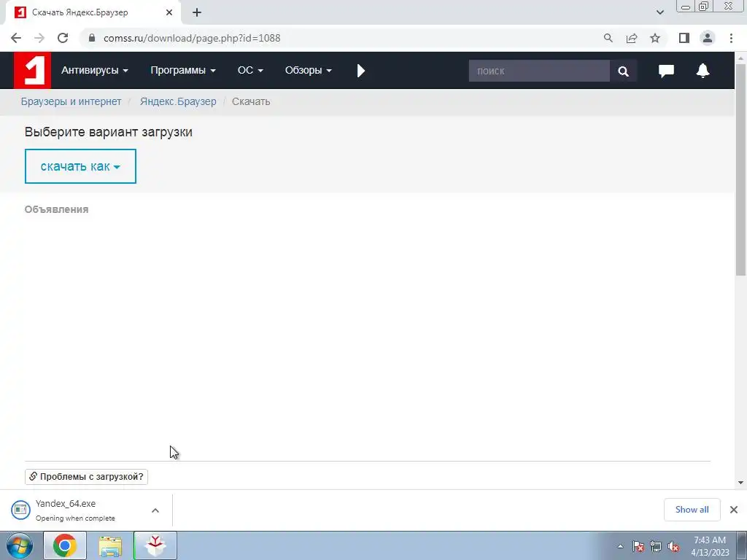This screenshot has width=747, height=560.
Task: Click the red Comss site logo
Action: click(32, 71)
